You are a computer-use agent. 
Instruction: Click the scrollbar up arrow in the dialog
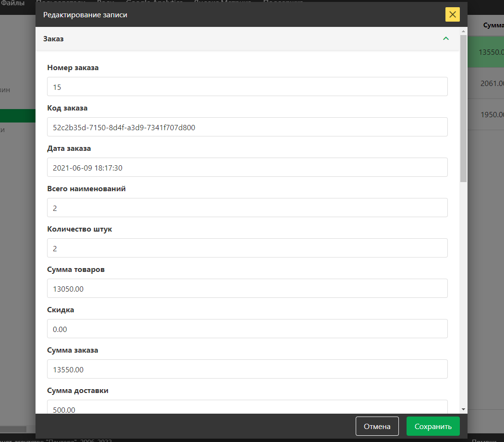463,31
